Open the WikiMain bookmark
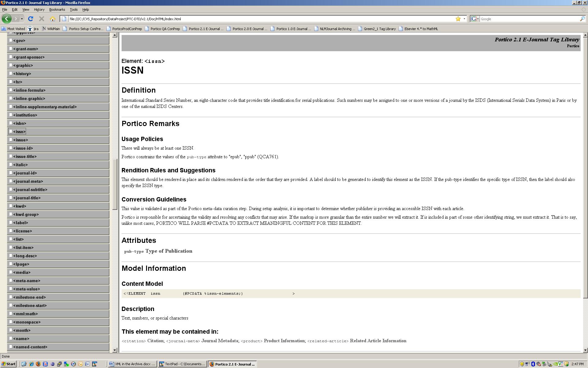The height and width of the screenshot is (368, 588). 51,29
